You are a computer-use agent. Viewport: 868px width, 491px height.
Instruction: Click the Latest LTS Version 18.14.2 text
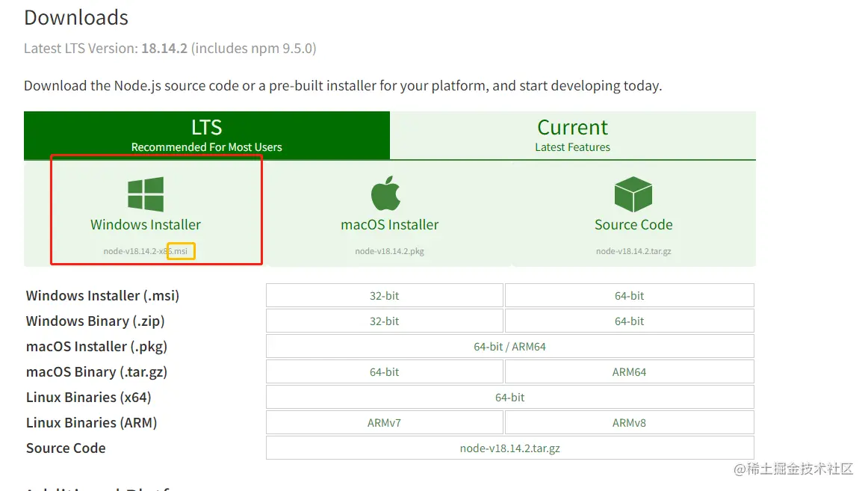click(x=170, y=49)
